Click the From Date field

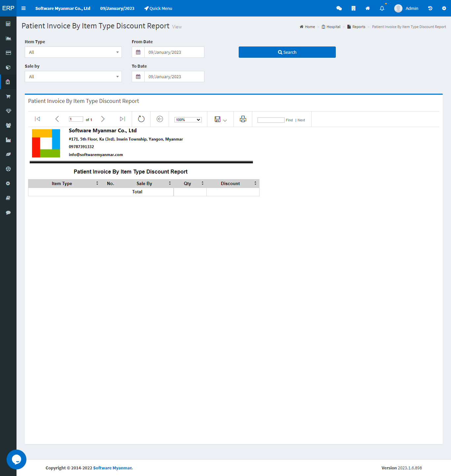(x=174, y=52)
